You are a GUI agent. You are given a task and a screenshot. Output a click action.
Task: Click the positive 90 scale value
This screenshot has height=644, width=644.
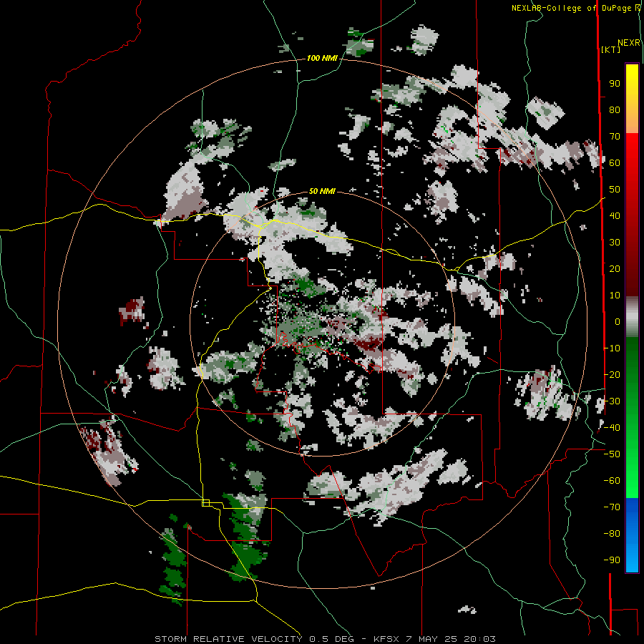(x=615, y=84)
